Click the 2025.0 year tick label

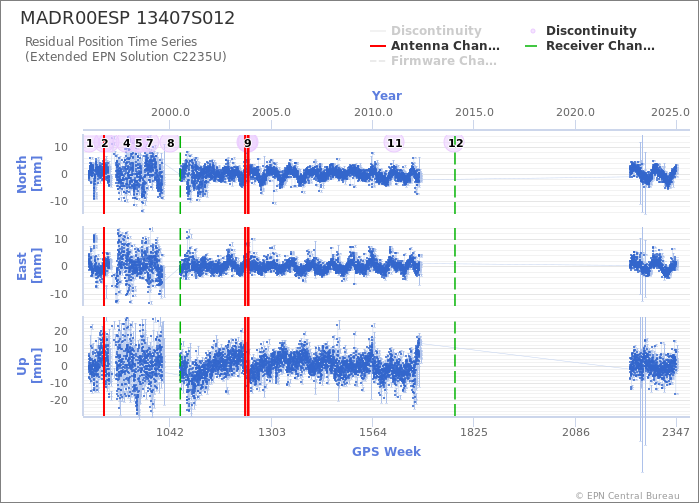coord(671,112)
